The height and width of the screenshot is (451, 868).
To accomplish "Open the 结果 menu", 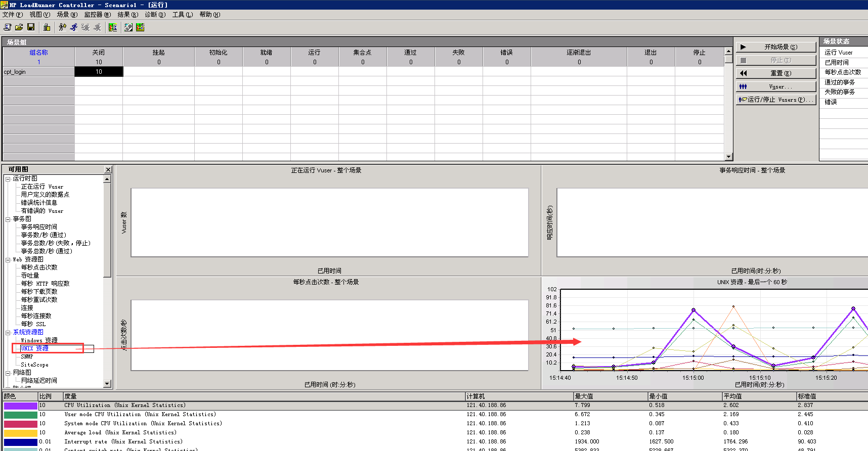I will coord(127,15).
